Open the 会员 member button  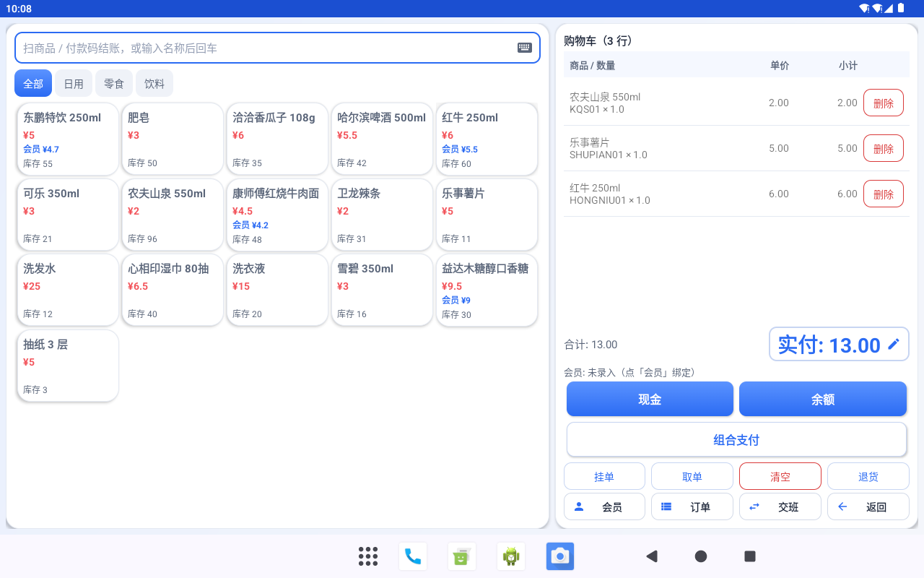tap(604, 506)
